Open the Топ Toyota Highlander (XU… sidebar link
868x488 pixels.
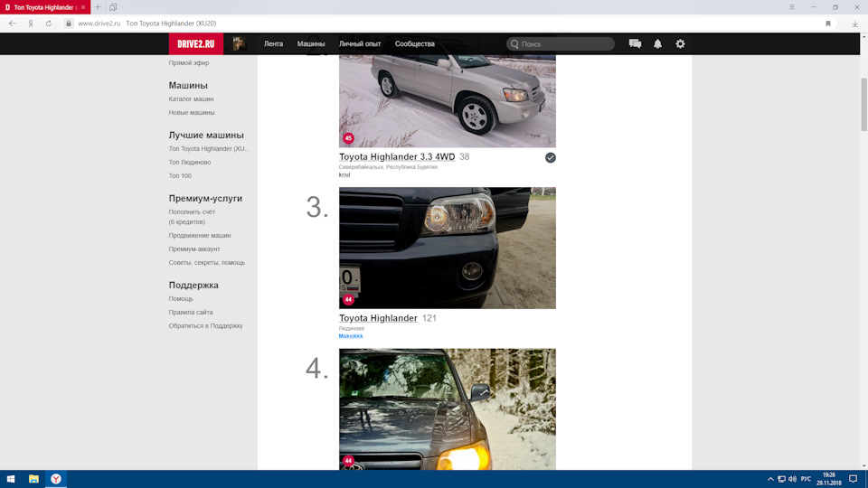coord(209,148)
